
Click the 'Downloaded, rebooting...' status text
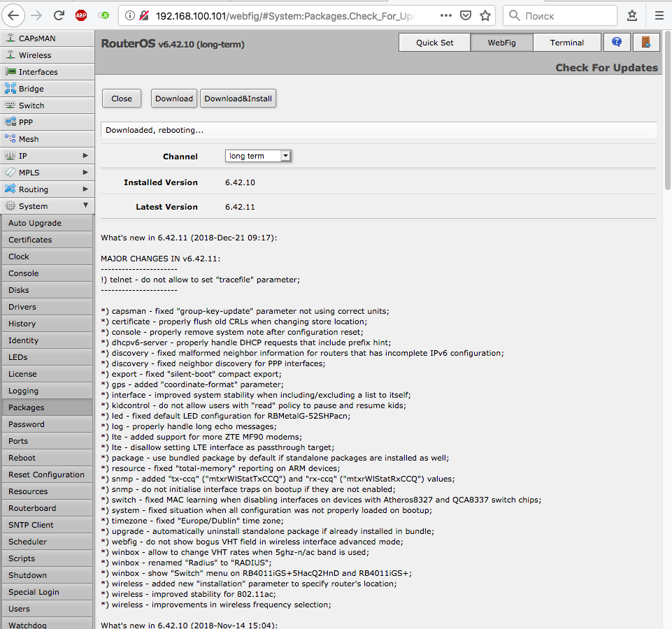tap(155, 130)
